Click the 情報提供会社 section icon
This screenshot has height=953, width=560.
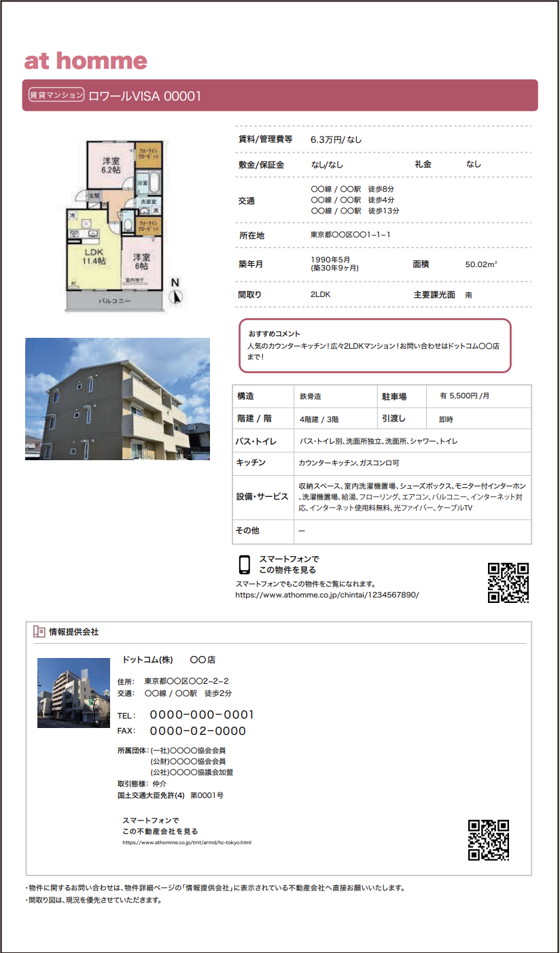39,632
